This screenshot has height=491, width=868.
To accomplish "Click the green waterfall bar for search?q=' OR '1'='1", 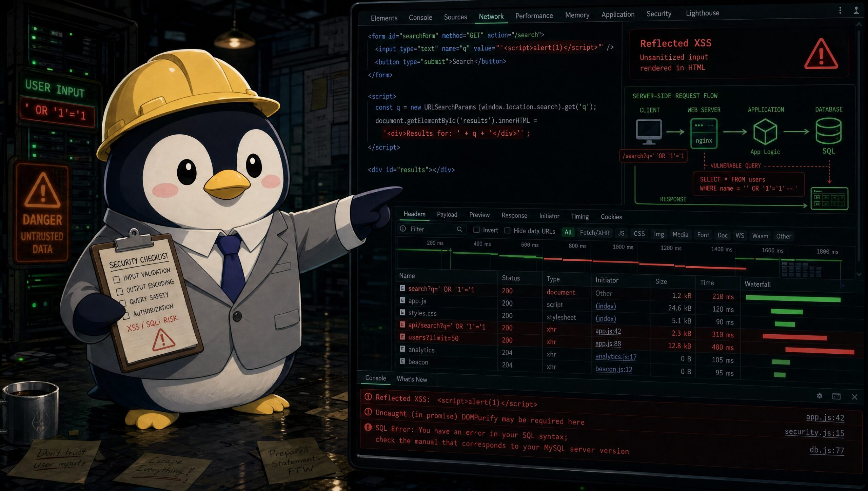I will click(x=793, y=298).
